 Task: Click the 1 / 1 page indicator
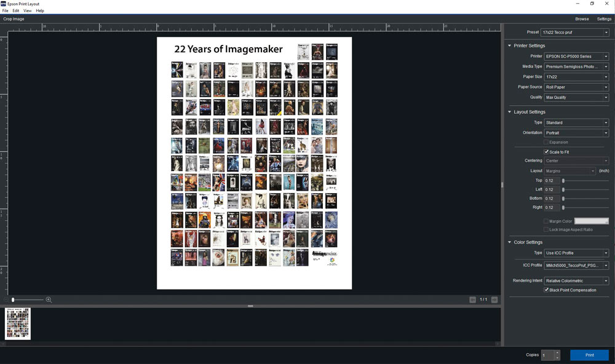coord(483,299)
